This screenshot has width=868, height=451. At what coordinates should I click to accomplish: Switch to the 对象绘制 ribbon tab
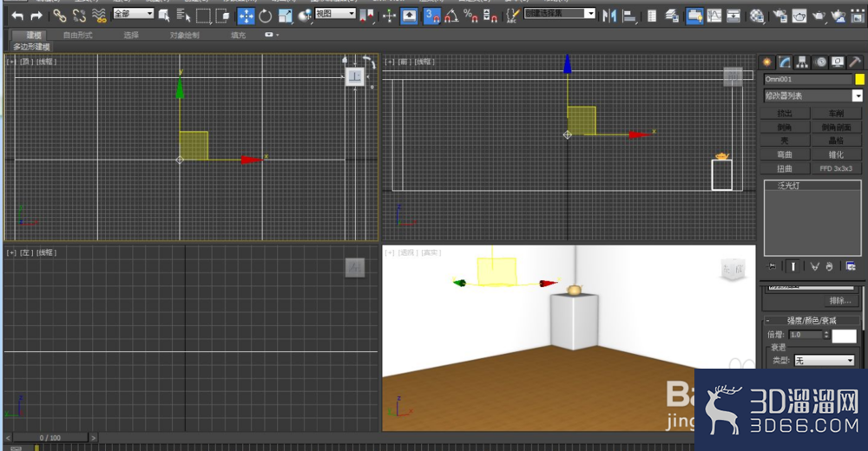pos(184,35)
